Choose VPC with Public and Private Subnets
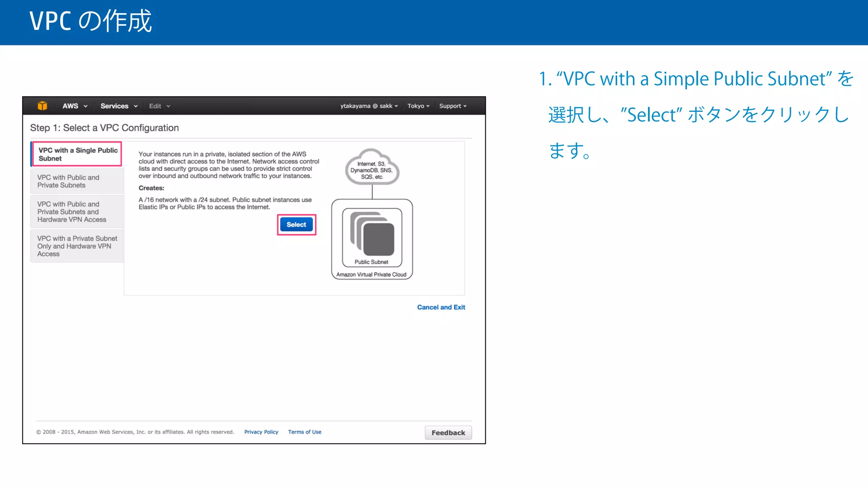 coord(77,181)
